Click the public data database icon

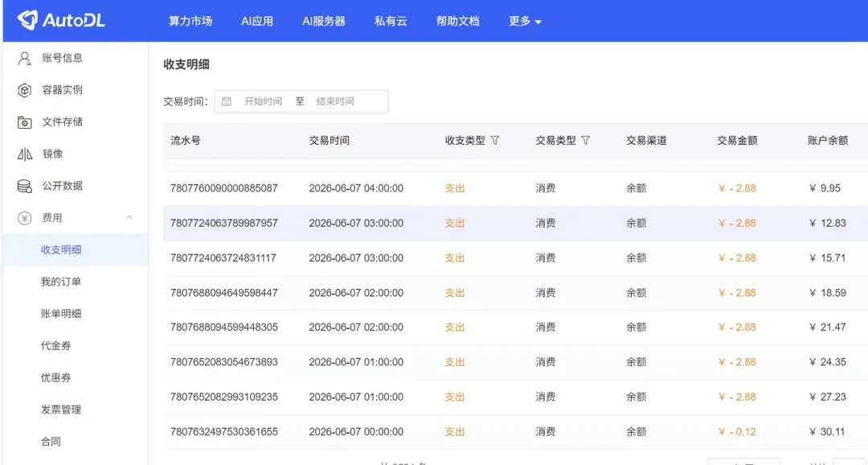24,186
